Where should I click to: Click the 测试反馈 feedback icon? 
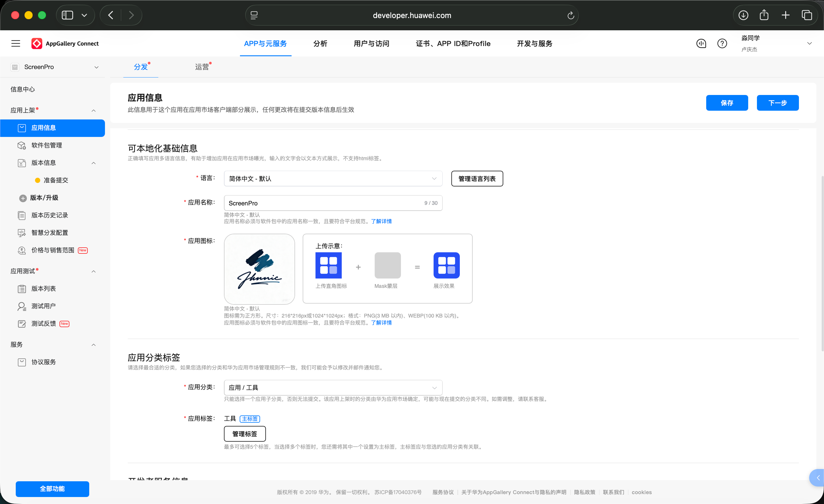coord(22,324)
